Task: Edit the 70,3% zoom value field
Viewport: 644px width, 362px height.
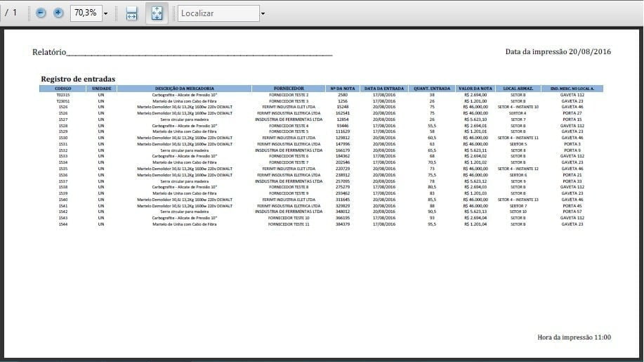Action: [x=86, y=13]
